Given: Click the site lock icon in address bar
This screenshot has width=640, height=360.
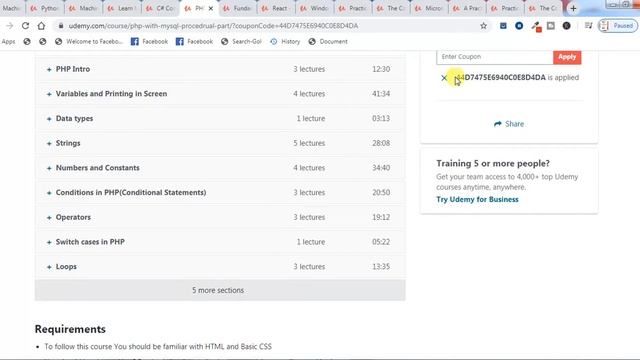Looking at the screenshot, I should tap(61, 26).
